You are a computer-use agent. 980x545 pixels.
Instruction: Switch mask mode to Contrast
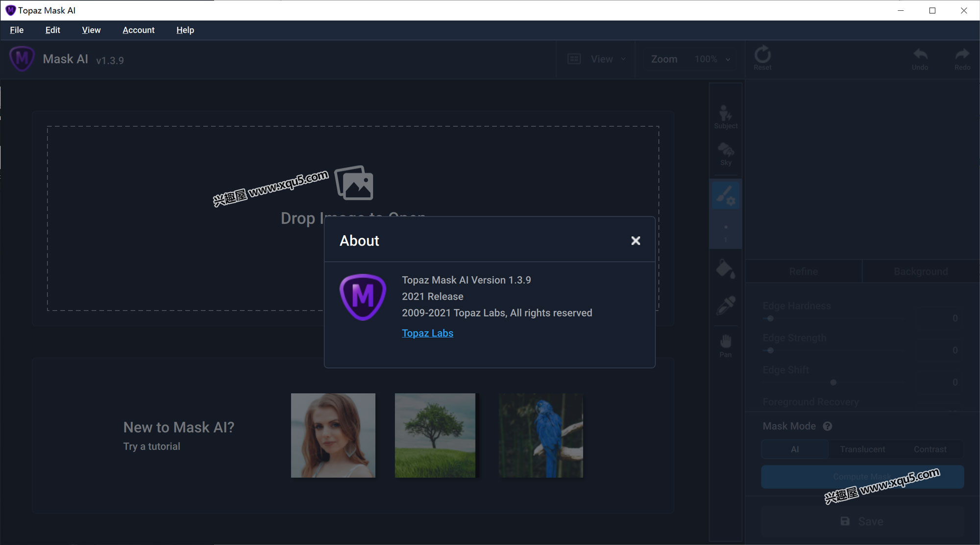tap(930, 449)
